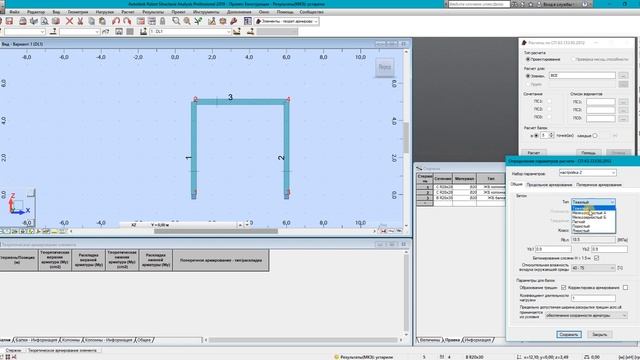Open the Информация tab in bars table
640x360 pixels.
[x=478, y=340]
